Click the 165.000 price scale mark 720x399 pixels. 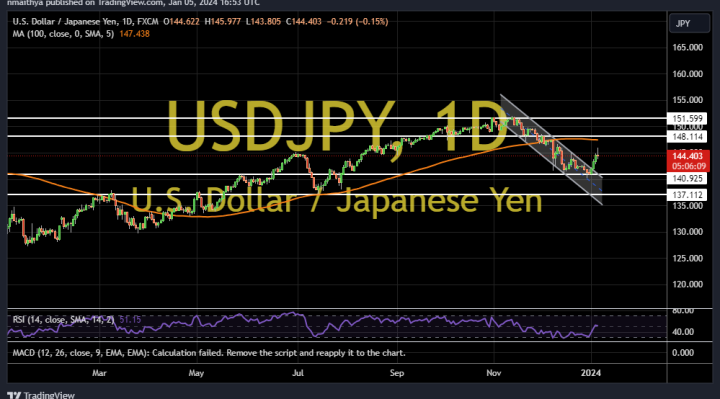tap(687, 47)
